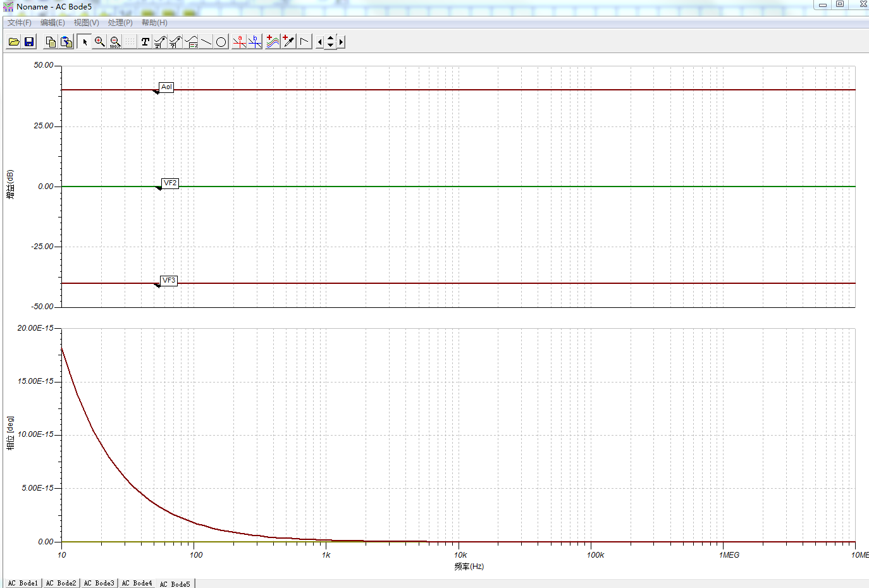This screenshot has height=588, width=869.
Task: Switch to the AC Bode1 tab
Action: point(23,584)
